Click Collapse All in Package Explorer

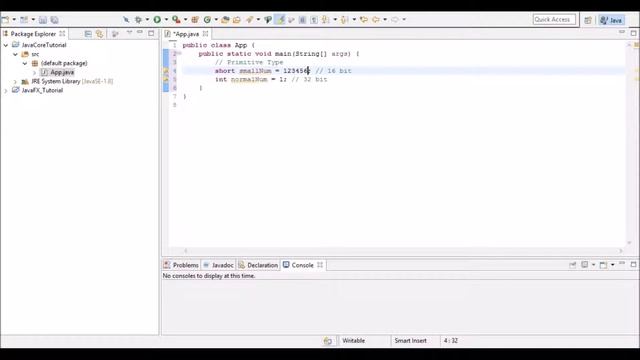(88, 34)
